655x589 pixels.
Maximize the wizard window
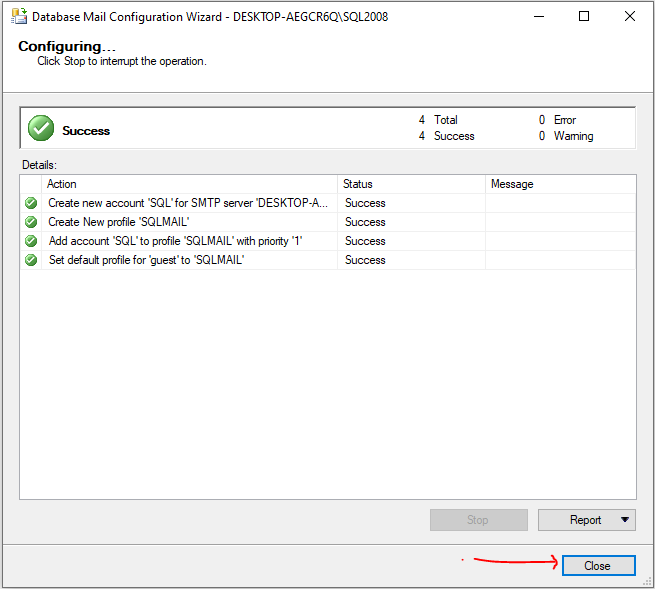tap(584, 16)
